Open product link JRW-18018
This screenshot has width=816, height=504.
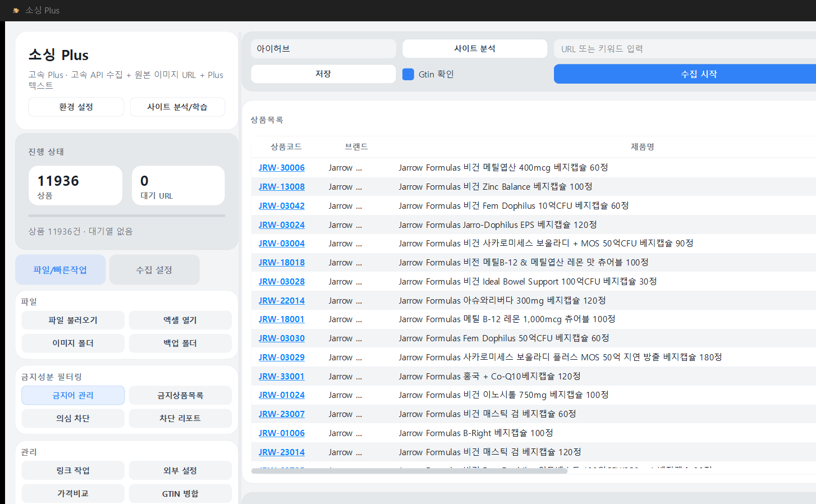click(x=282, y=263)
